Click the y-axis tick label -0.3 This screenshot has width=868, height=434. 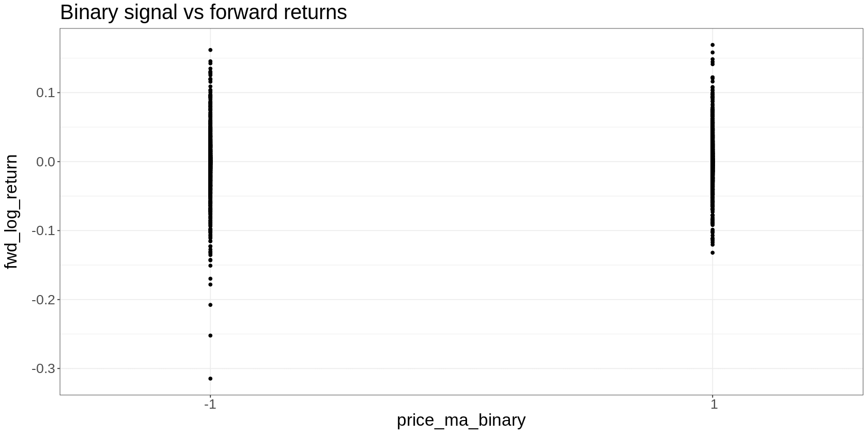click(x=43, y=368)
